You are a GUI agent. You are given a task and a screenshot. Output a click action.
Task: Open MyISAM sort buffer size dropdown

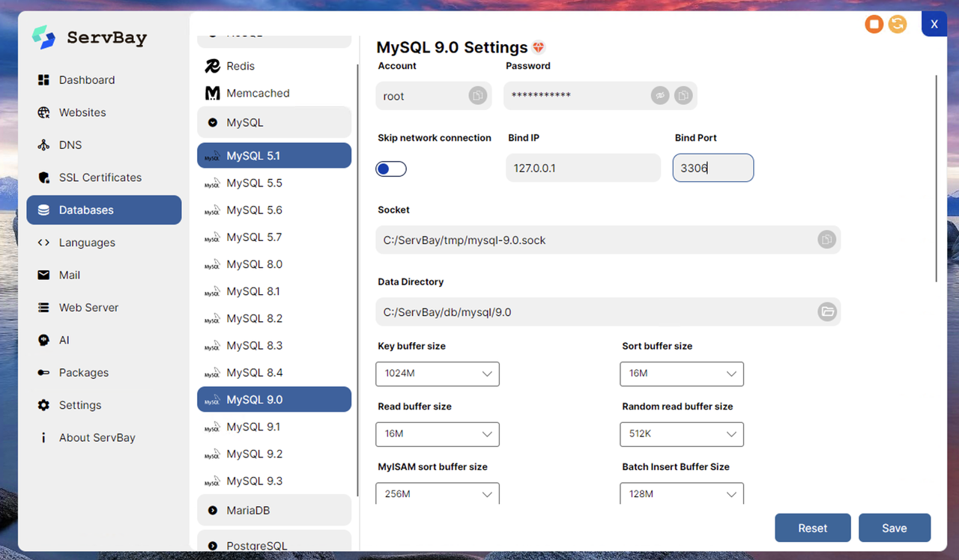438,493
